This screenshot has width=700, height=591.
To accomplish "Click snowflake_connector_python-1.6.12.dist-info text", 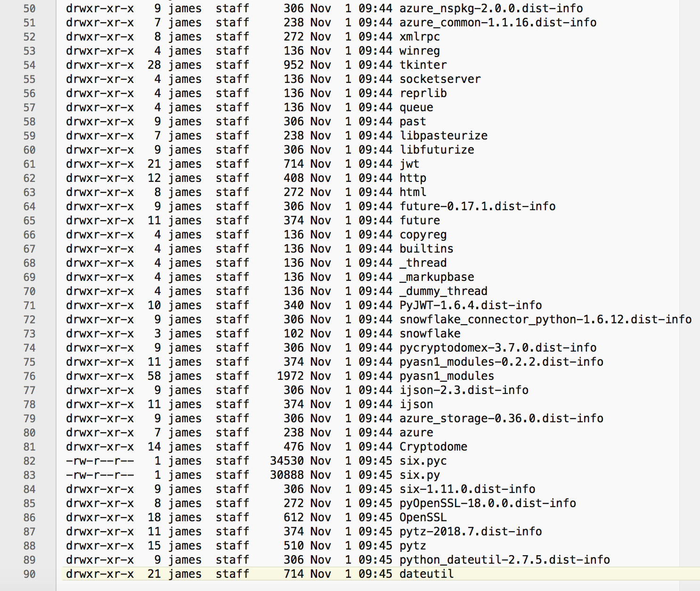I will click(545, 320).
